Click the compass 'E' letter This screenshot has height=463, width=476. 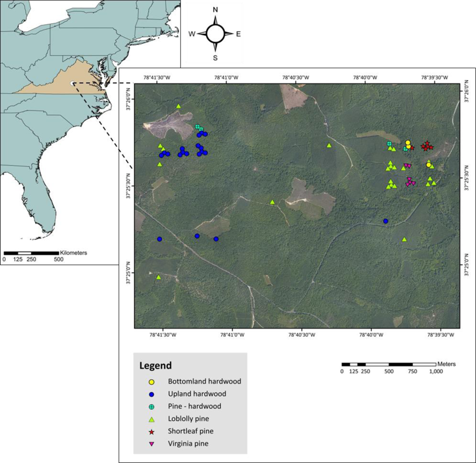238,34
